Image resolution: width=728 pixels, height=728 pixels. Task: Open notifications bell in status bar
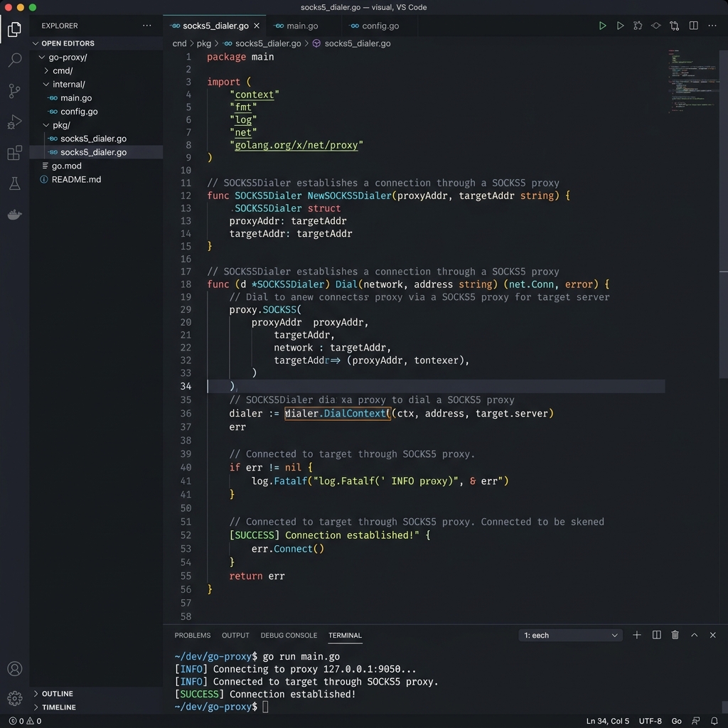click(x=714, y=721)
